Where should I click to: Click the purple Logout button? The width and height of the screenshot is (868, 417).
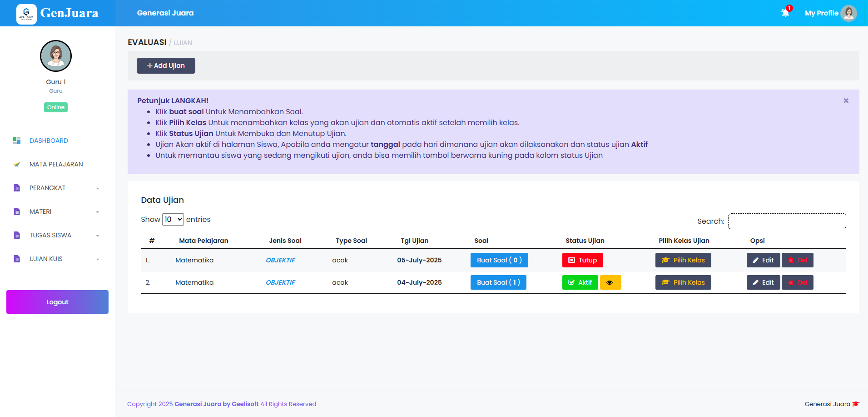(57, 302)
